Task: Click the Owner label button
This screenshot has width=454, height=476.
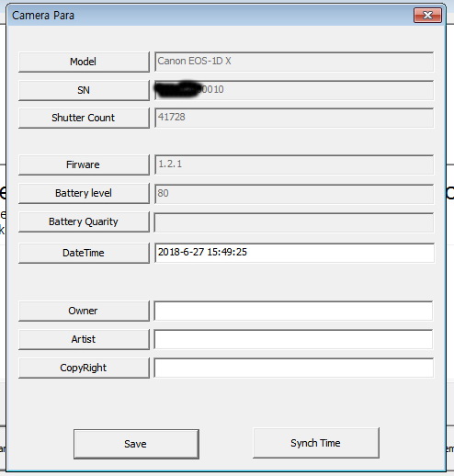Action: 84,311
